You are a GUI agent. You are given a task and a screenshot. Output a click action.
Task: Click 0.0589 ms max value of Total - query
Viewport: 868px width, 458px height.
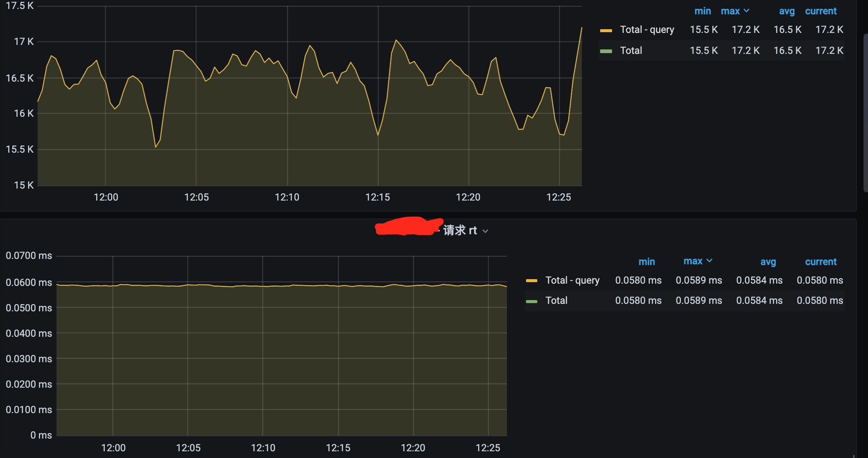699,280
